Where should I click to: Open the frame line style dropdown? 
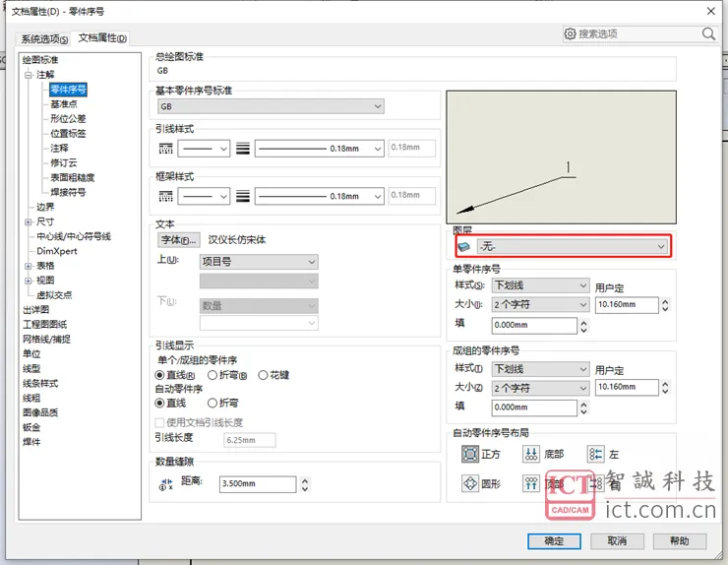click(x=204, y=196)
